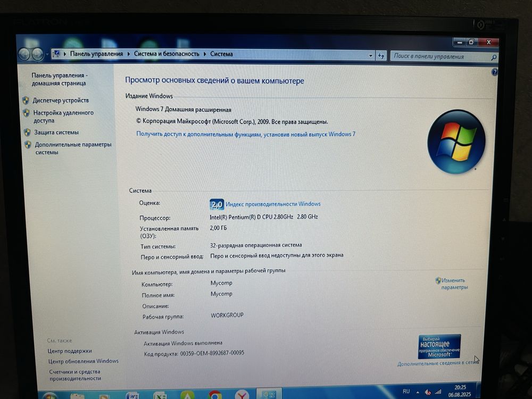The width and height of the screenshot is (532, 399).
Task: Click the 2,0 performance rating badge
Action: (217, 204)
